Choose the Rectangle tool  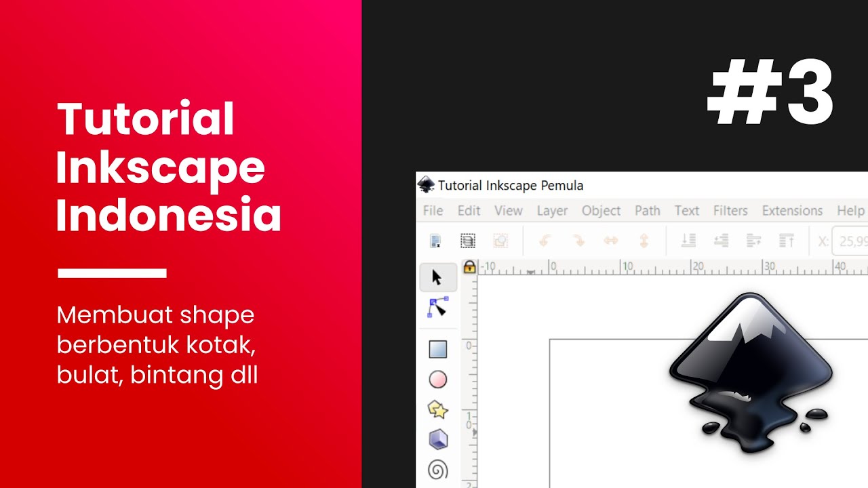(438, 349)
